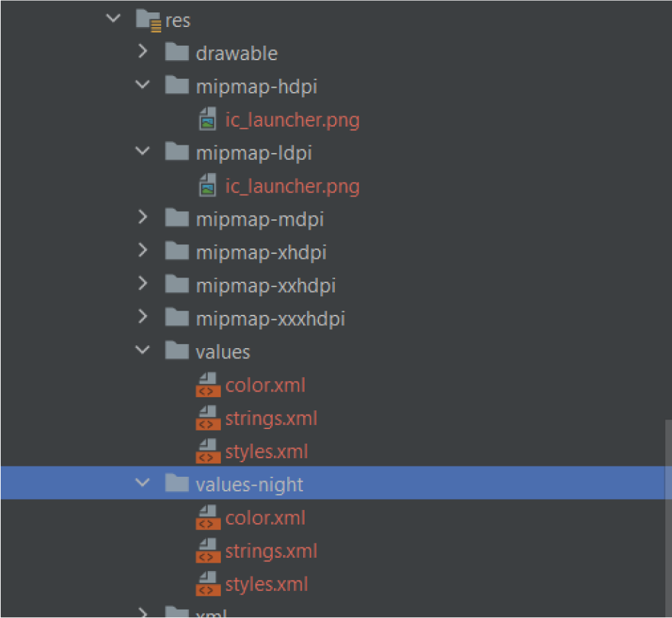Select the mipmap-xhdpi folder label
This screenshot has width=672, height=618.
(261, 253)
